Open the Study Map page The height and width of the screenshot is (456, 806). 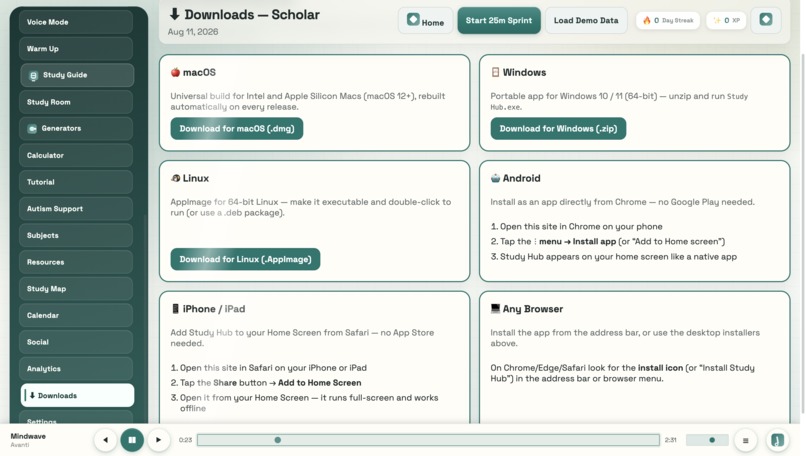76,289
